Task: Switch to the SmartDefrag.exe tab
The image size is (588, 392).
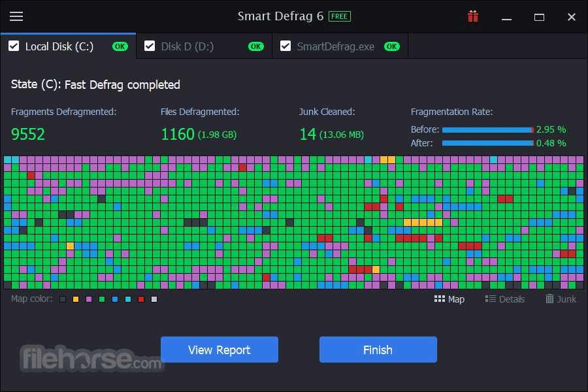Action: pyautogui.click(x=335, y=46)
